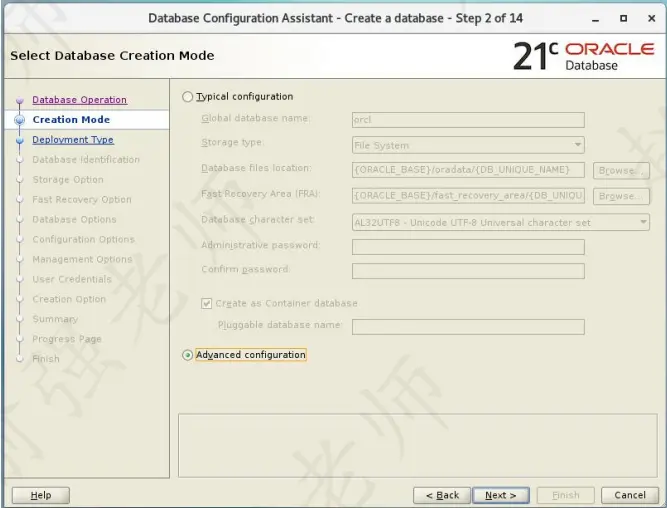Click the Global database name field

(468, 120)
